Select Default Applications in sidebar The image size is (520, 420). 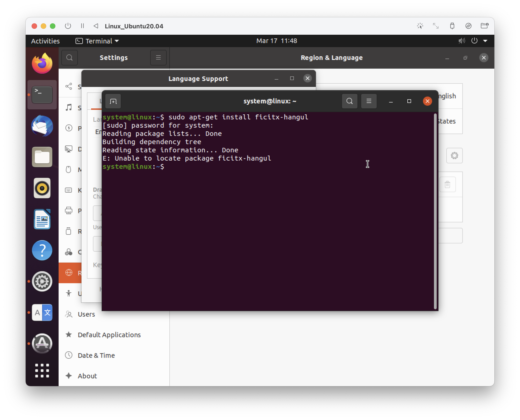click(109, 335)
